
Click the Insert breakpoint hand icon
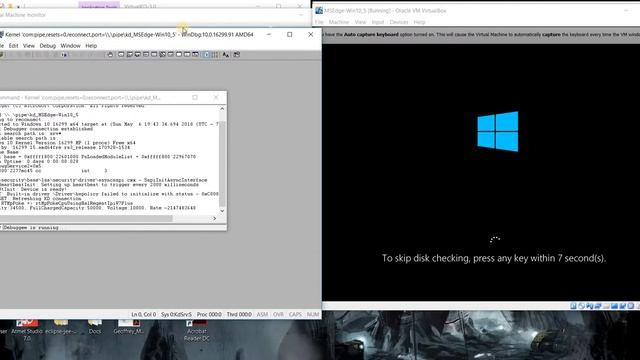pyautogui.click(x=110, y=55)
